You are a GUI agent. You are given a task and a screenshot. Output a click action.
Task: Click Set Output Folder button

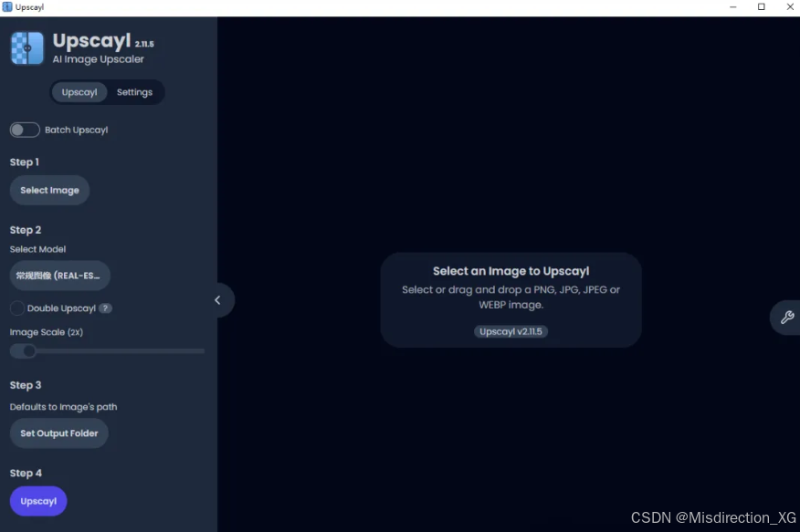[59, 433]
